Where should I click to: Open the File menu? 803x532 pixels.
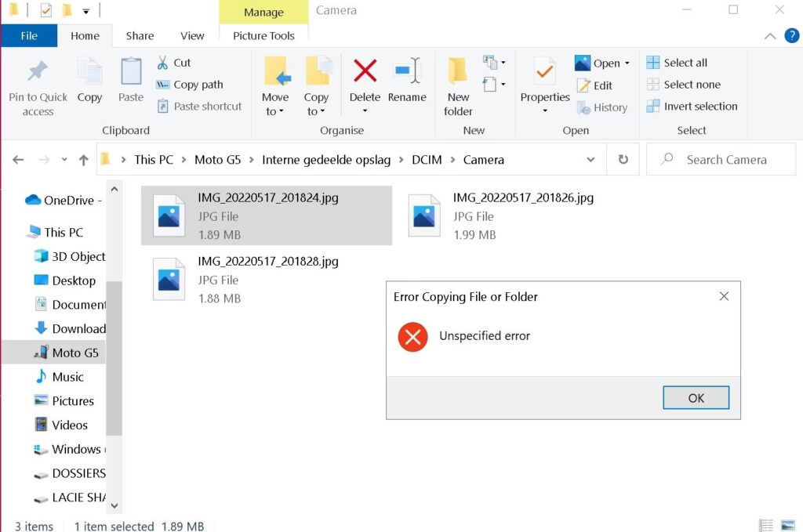(29, 35)
